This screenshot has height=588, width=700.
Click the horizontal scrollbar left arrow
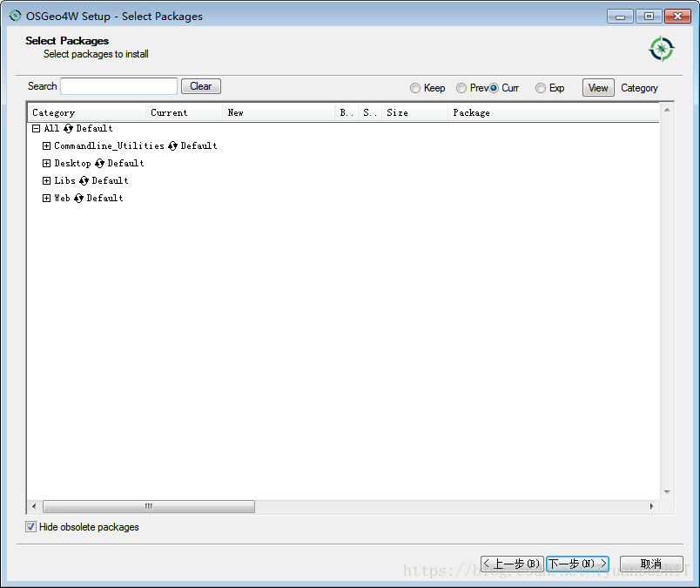(34, 507)
